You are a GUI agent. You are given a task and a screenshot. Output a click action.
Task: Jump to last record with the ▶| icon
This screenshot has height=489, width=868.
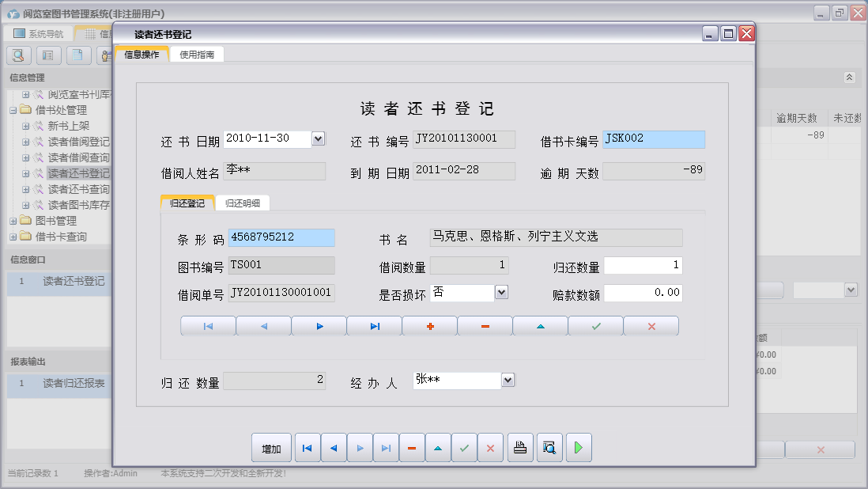point(373,324)
